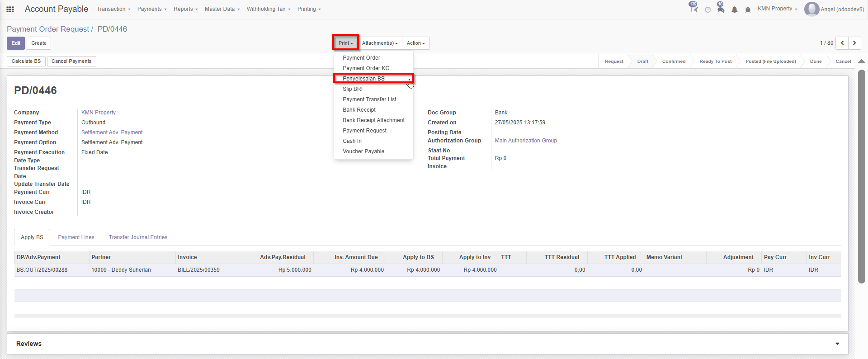This screenshot has height=359, width=868.
Task: Open the conversations chat icon
Action: (x=721, y=9)
